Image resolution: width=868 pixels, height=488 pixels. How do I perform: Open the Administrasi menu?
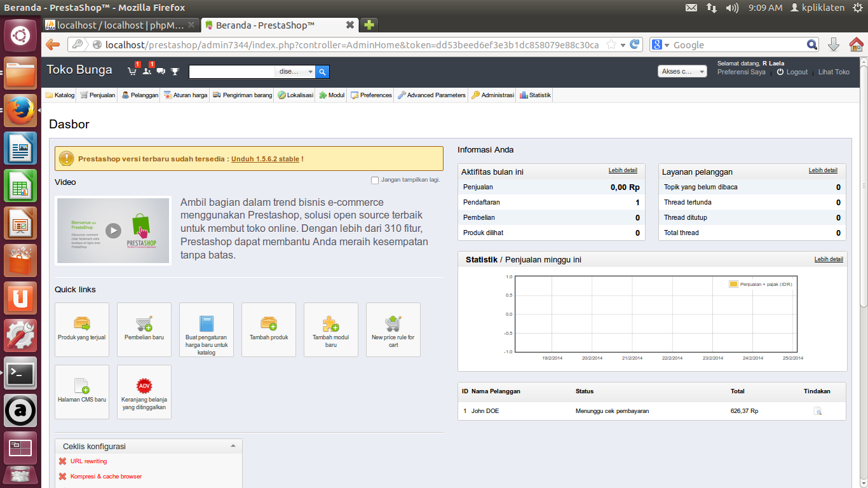pos(492,95)
